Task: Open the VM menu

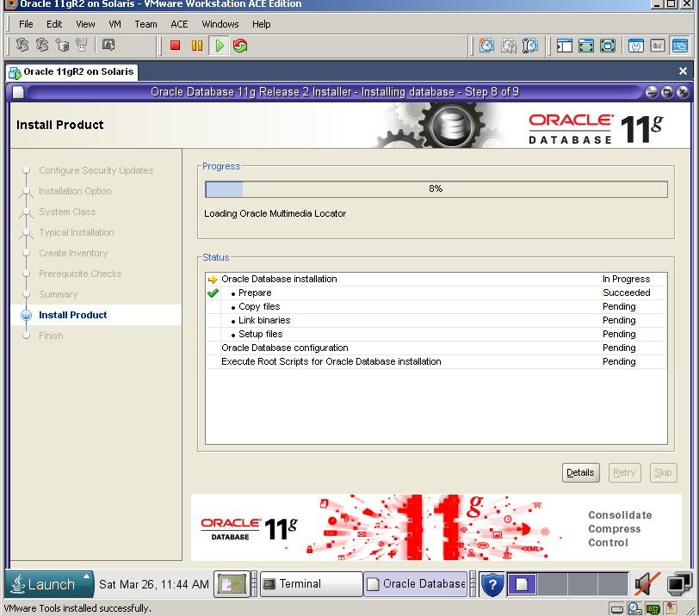Action: [114, 24]
